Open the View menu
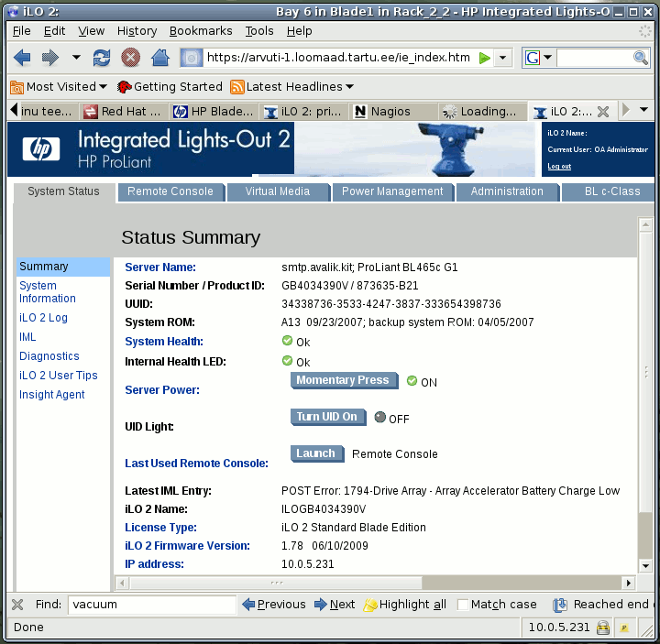Viewport: 660px width, 644px height. coord(91,31)
